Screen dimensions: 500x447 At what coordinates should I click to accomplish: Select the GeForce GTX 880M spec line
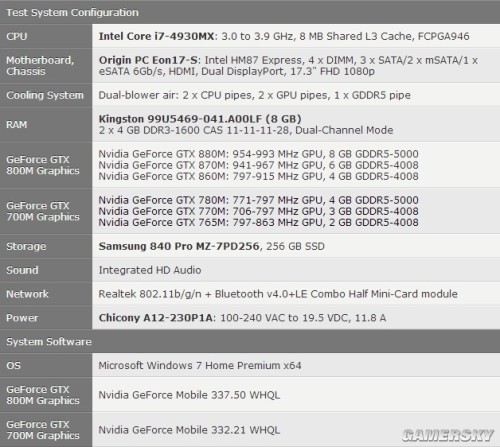coord(258,154)
